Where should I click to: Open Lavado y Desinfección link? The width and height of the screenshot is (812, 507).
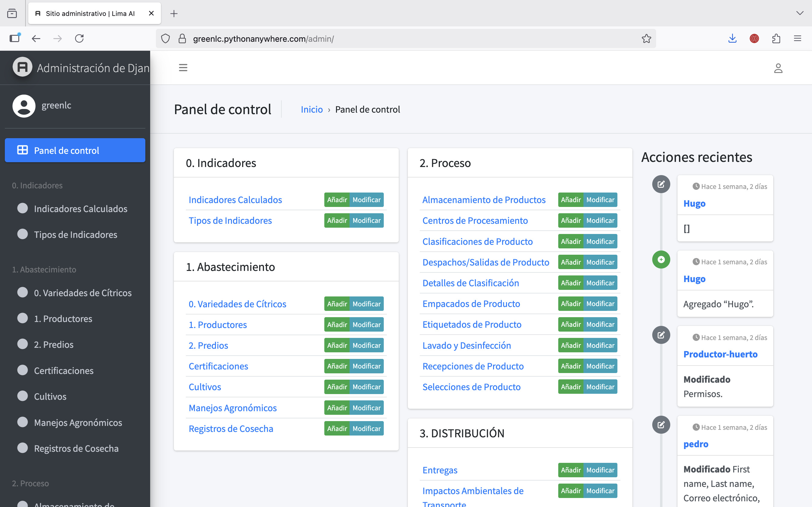[x=466, y=345]
